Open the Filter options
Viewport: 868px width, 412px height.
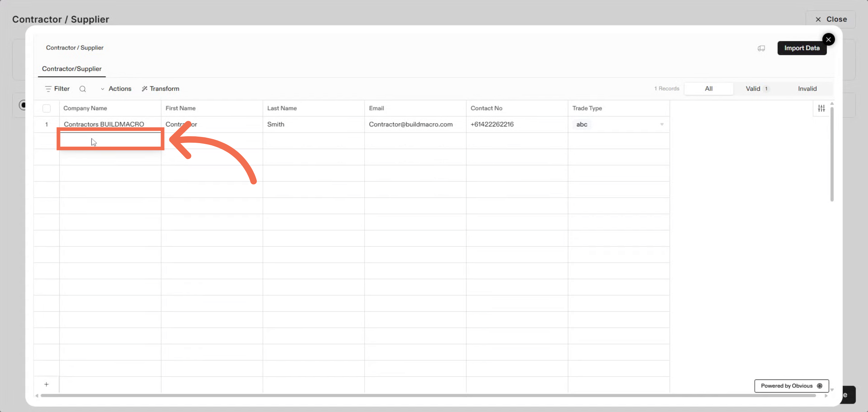tap(57, 89)
